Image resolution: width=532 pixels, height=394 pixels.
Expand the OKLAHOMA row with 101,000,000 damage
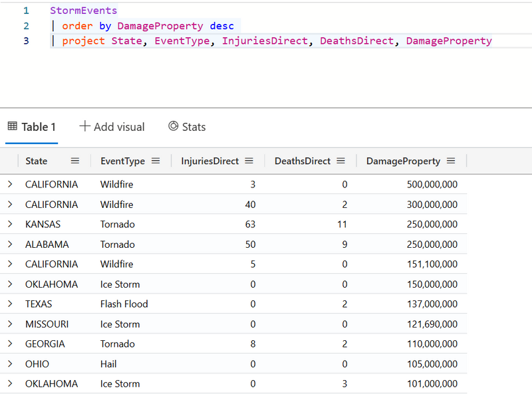point(10,383)
